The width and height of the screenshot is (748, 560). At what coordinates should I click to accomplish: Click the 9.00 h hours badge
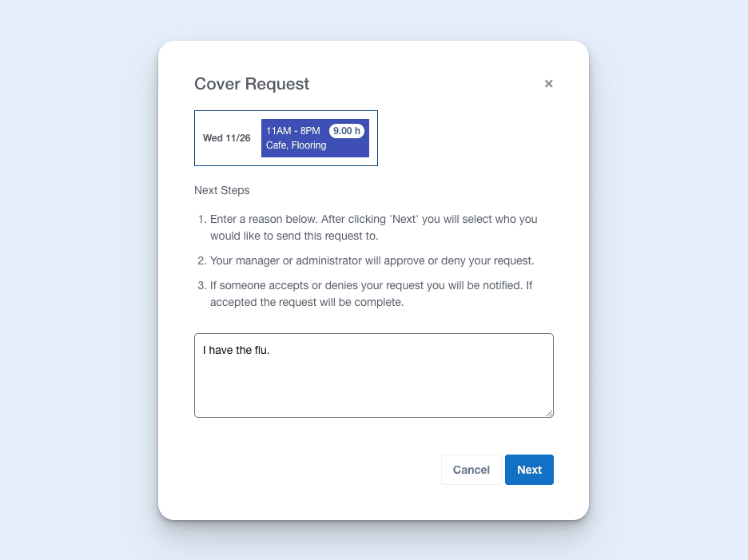pos(347,130)
